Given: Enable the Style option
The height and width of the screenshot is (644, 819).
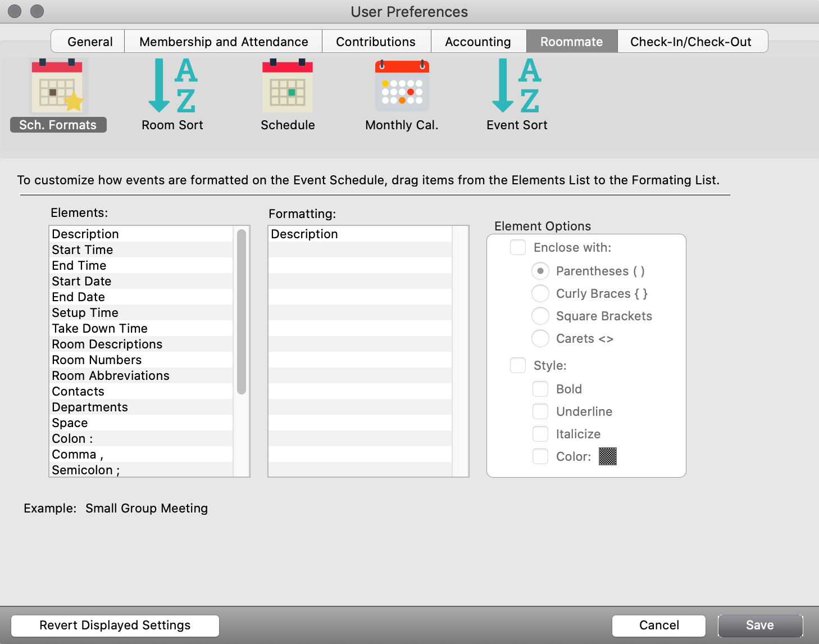Looking at the screenshot, I should pyautogui.click(x=517, y=365).
